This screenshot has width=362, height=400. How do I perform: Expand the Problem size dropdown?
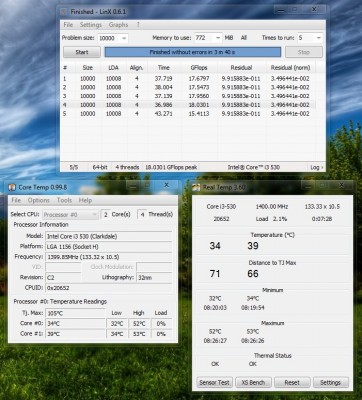(124, 38)
